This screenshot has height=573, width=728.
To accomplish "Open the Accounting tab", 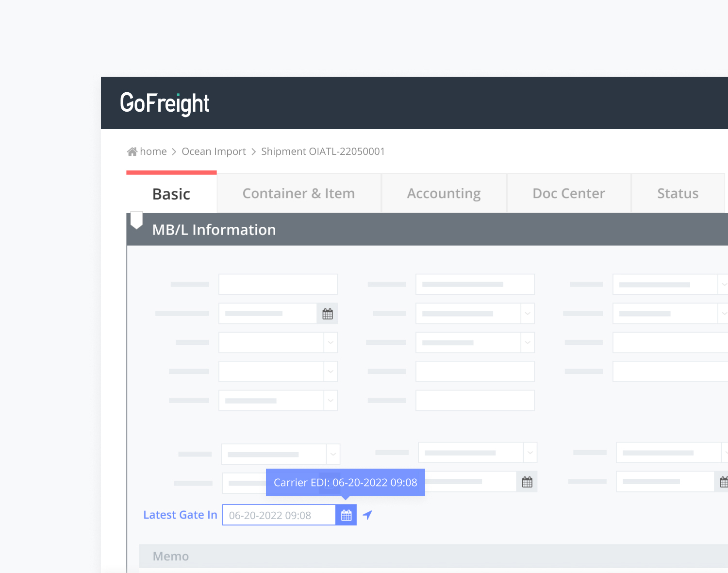I will [444, 194].
